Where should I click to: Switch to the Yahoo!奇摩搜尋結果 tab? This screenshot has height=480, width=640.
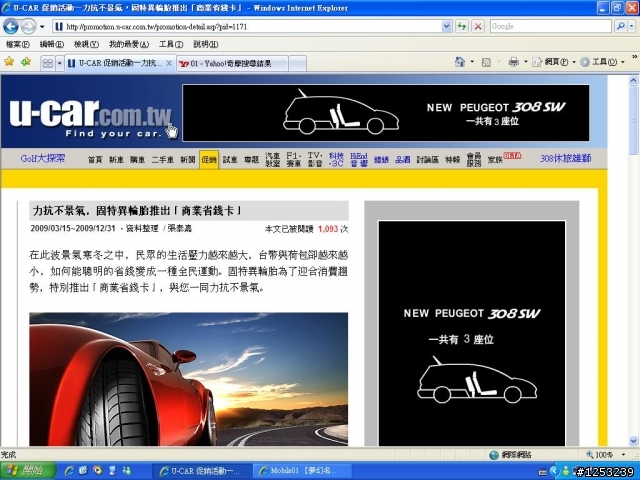tap(232, 63)
